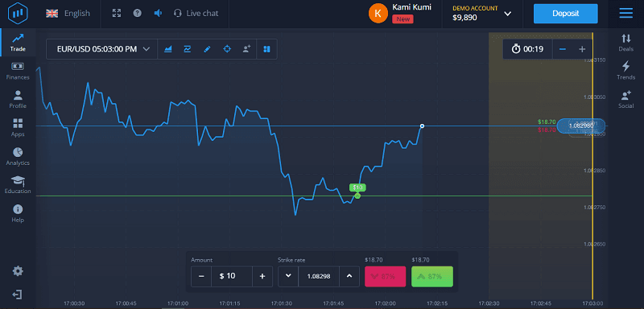
Task: Open the Profile section
Action: click(x=18, y=99)
